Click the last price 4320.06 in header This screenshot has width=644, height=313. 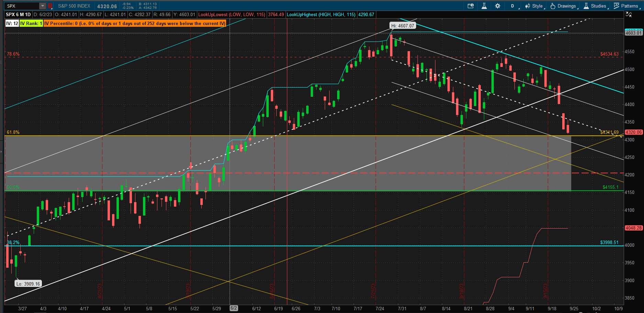click(x=107, y=6)
